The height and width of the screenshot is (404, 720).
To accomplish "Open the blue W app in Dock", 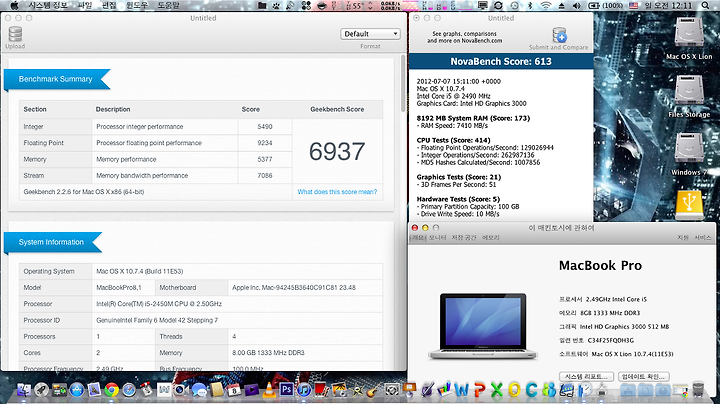I will (x=462, y=390).
